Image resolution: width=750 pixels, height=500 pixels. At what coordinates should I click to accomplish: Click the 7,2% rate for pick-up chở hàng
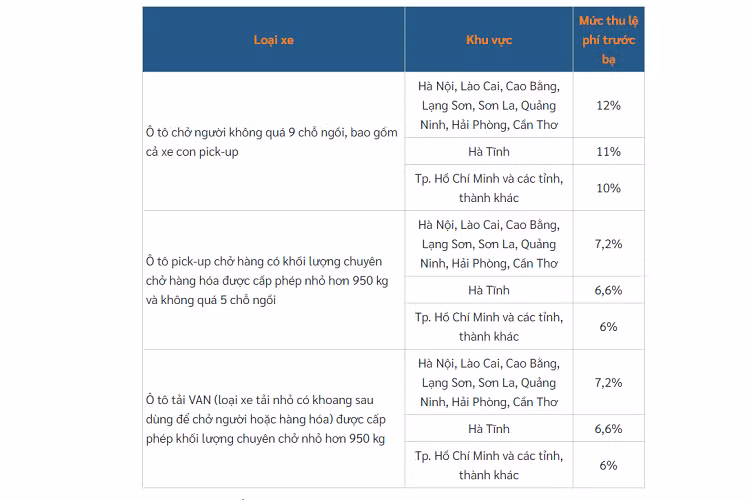coord(609,244)
